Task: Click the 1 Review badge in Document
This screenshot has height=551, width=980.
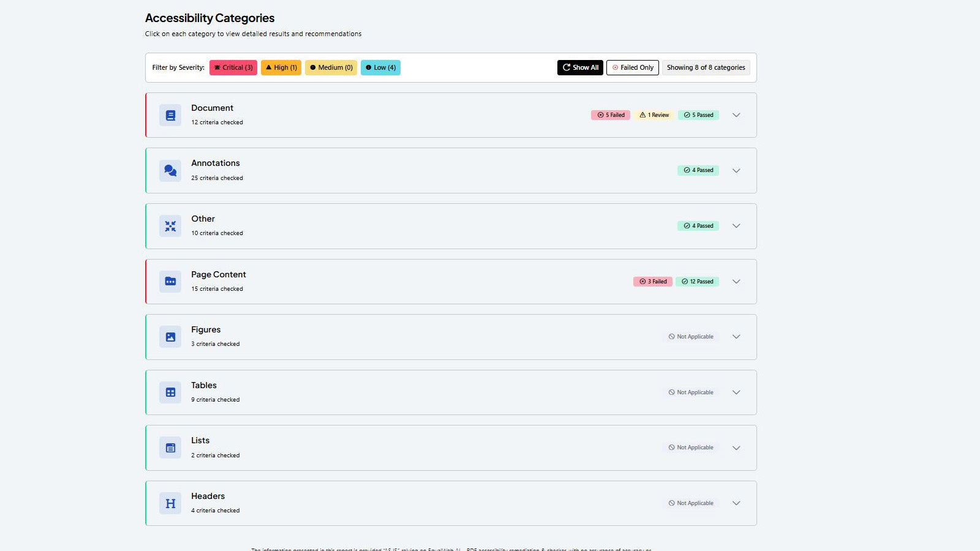Action: (654, 115)
